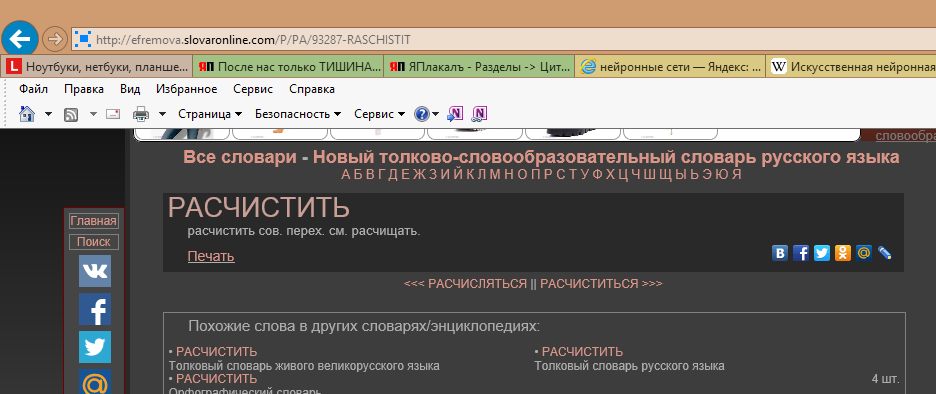Open the Вид menu
Screen dimensions: 936x394
[x=130, y=89]
